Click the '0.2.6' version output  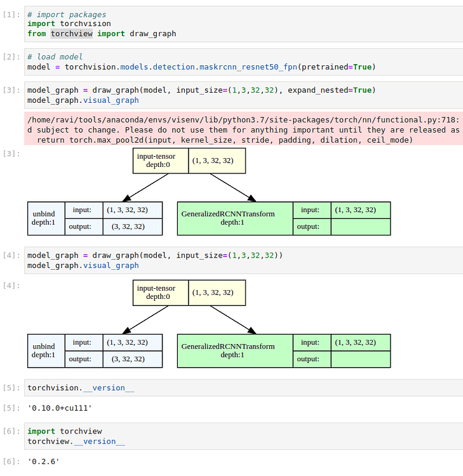(x=43, y=461)
